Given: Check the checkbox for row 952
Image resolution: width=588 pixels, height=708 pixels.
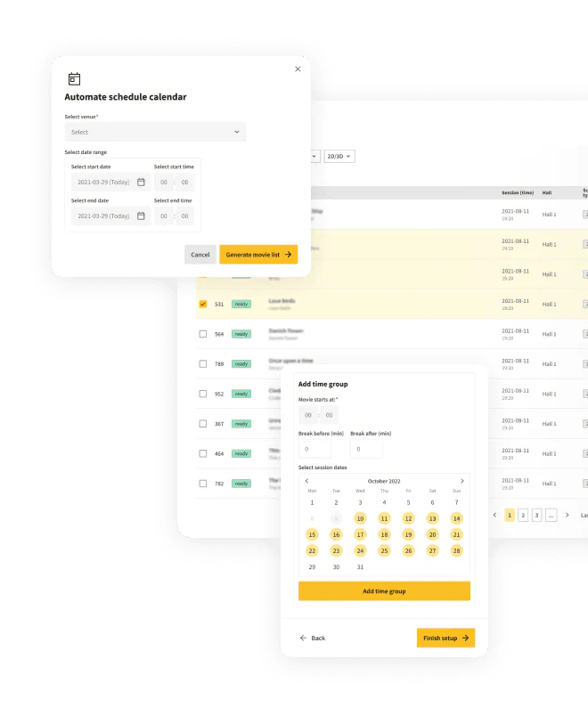Looking at the screenshot, I should [x=203, y=394].
